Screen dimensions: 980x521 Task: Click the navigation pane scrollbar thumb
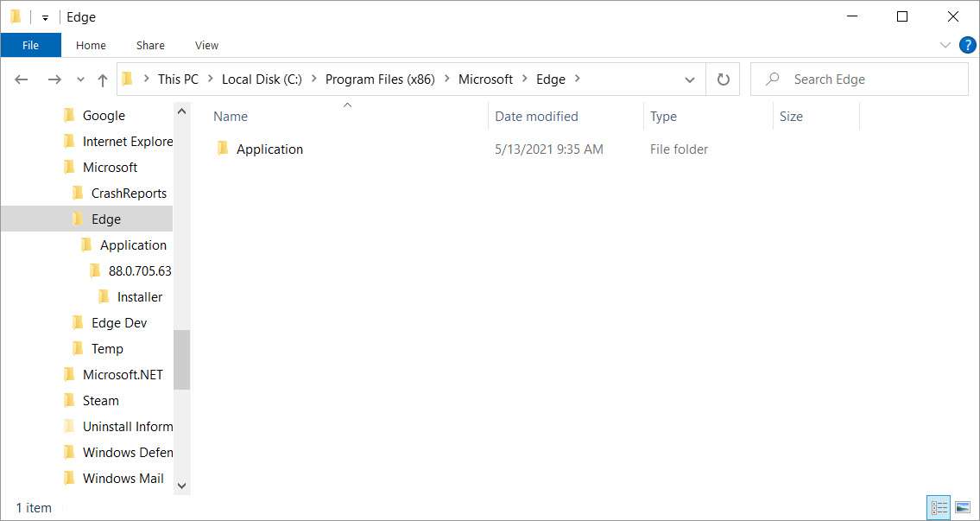tap(182, 359)
